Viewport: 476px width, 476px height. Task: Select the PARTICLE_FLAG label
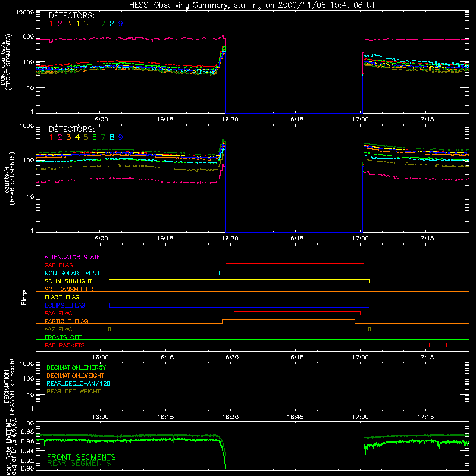67,321
